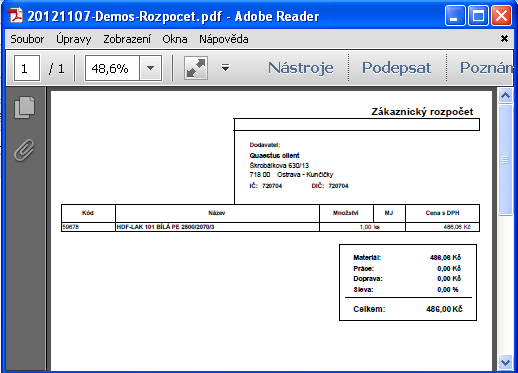Open the zoom percentage dropdown arrow
Image resolution: width=518 pixels, height=373 pixels.
click(x=150, y=68)
